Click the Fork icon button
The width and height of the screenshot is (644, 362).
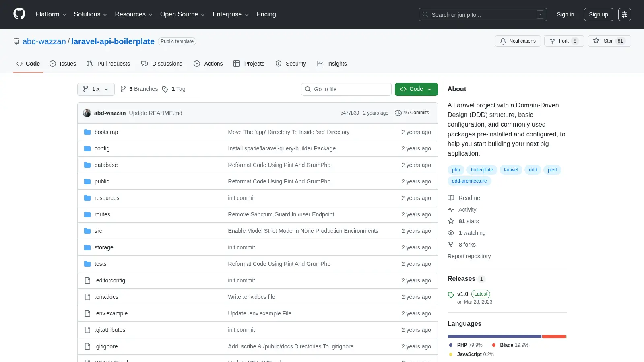pyautogui.click(x=553, y=41)
